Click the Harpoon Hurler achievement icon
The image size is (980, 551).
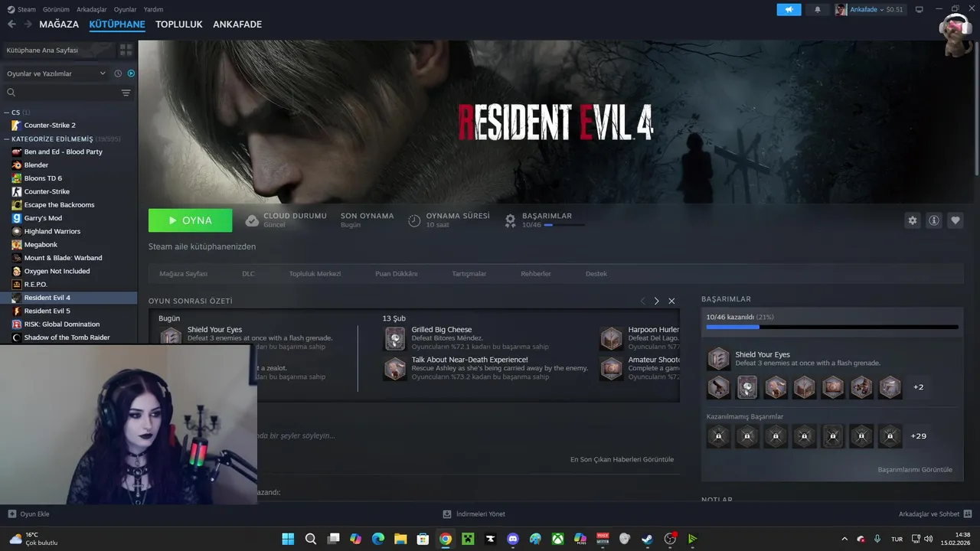[x=612, y=338]
